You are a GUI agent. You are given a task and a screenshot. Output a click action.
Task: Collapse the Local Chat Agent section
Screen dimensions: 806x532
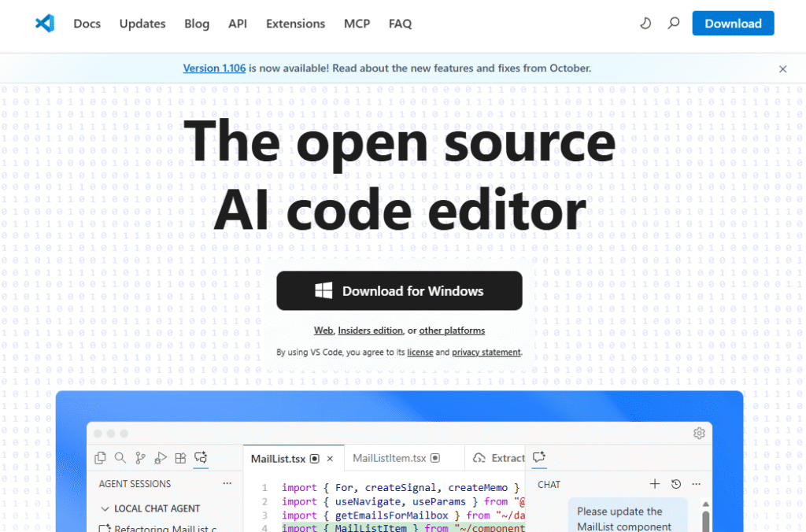click(105, 509)
